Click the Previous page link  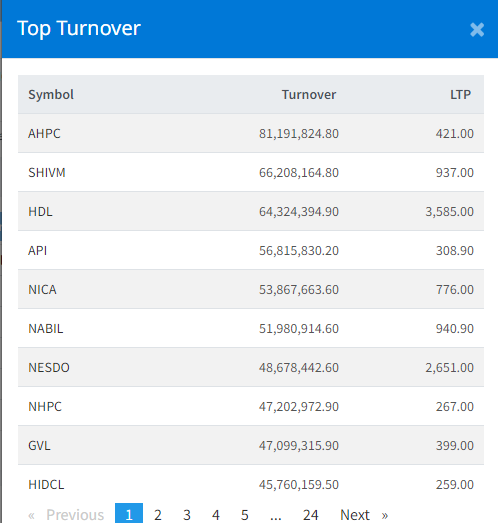pos(66,514)
